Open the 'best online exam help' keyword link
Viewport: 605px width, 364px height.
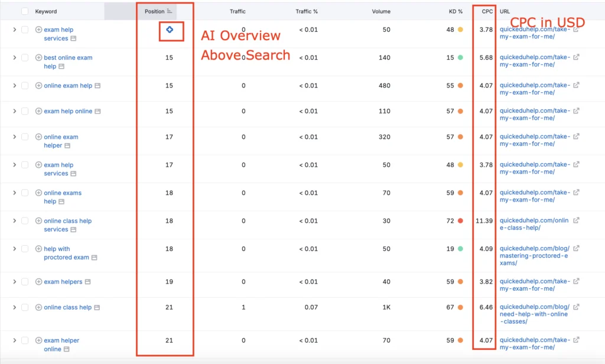point(68,62)
